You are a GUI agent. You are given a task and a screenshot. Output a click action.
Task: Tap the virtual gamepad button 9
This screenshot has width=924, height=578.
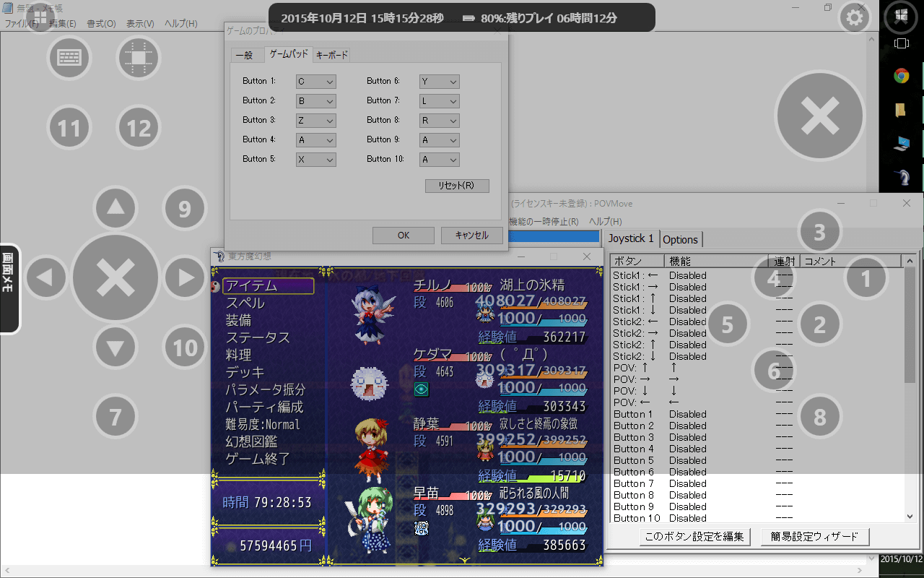[185, 209]
